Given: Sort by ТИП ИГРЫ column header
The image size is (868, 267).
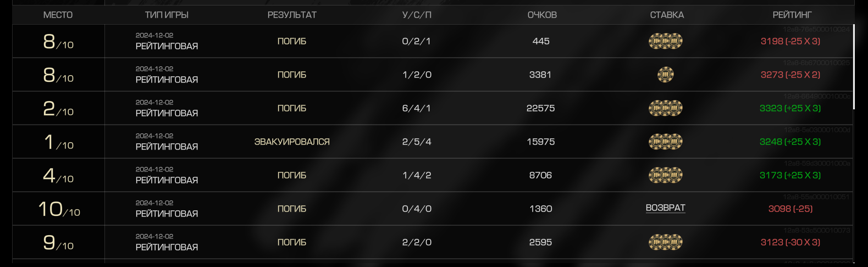Looking at the screenshot, I should [x=167, y=15].
